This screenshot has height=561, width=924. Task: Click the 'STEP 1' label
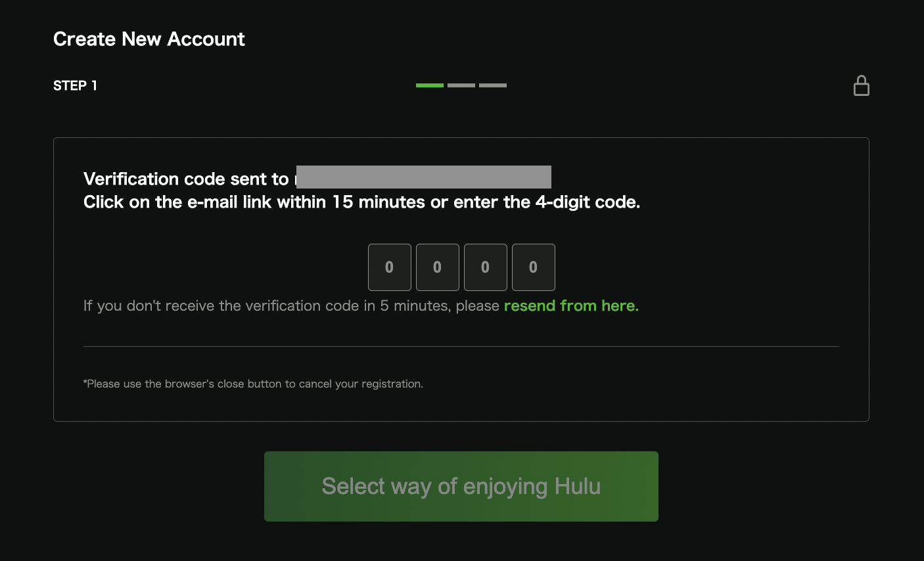coord(75,85)
